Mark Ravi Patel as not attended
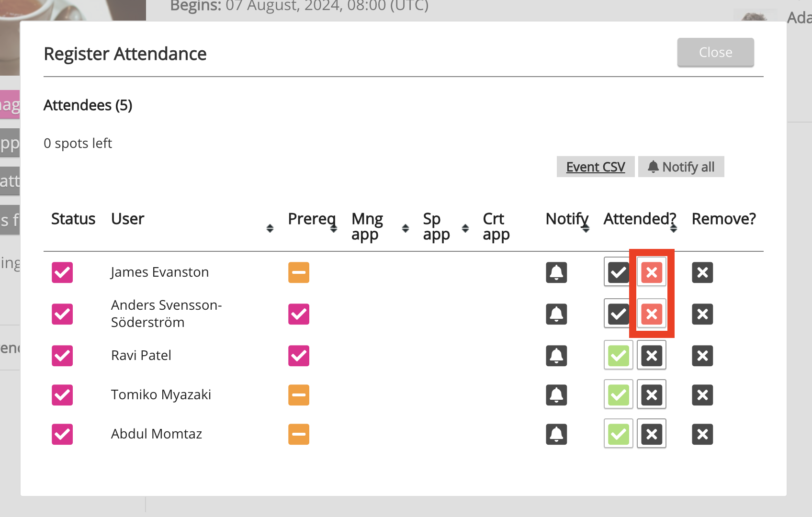The width and height of the screenshot is (812, 517). [651, 356]
